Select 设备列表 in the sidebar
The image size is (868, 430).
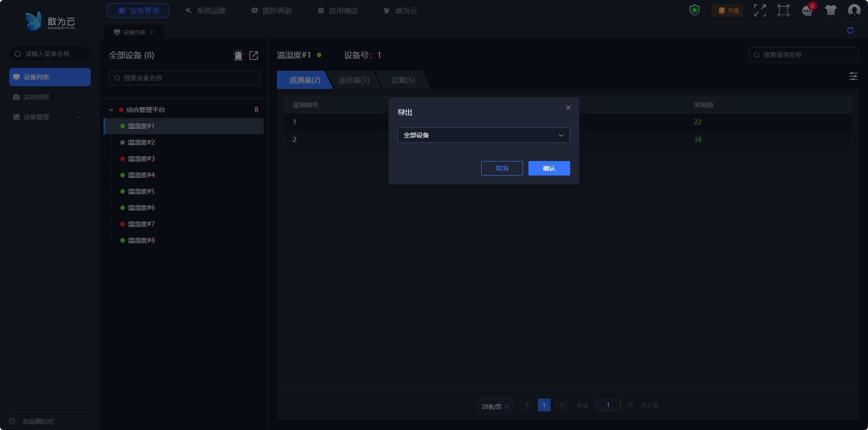point(50,77)
